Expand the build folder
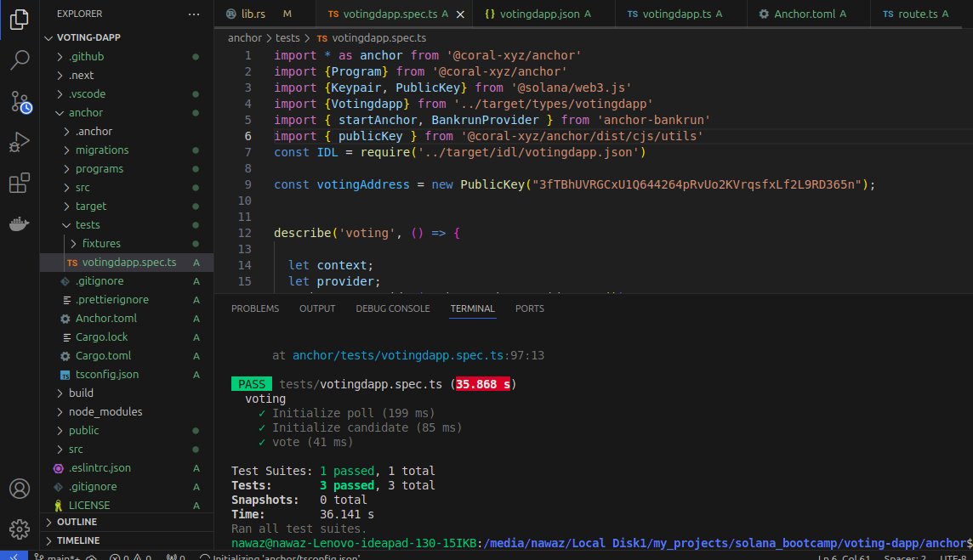973x560 pixels. pos(60,393)
